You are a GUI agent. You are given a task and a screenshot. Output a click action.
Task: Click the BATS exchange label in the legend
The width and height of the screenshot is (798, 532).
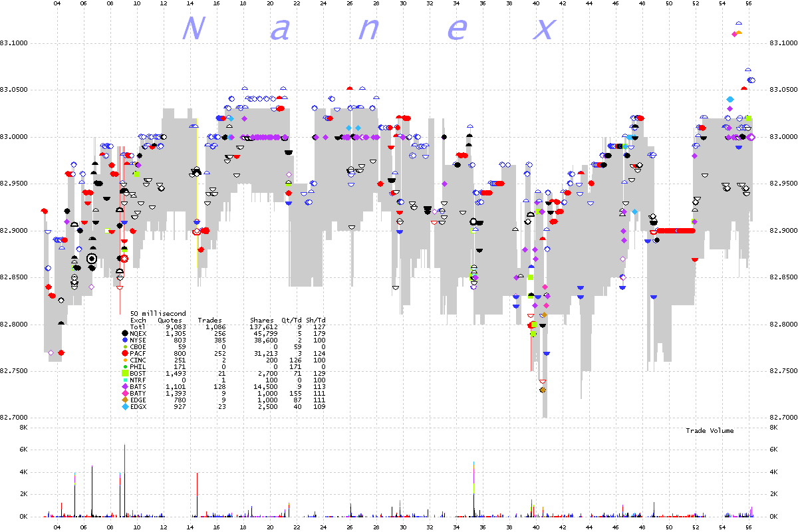(x=138, y=386)
